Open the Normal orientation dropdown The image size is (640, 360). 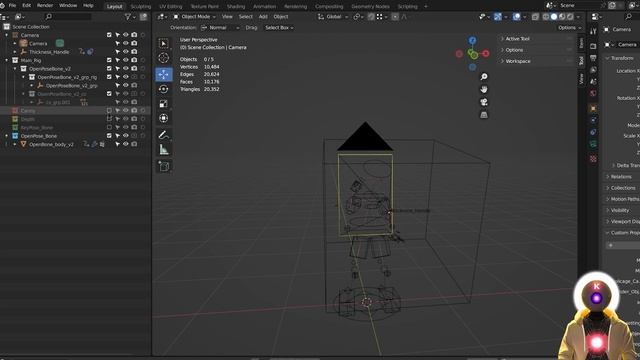[x=220, y=28]
